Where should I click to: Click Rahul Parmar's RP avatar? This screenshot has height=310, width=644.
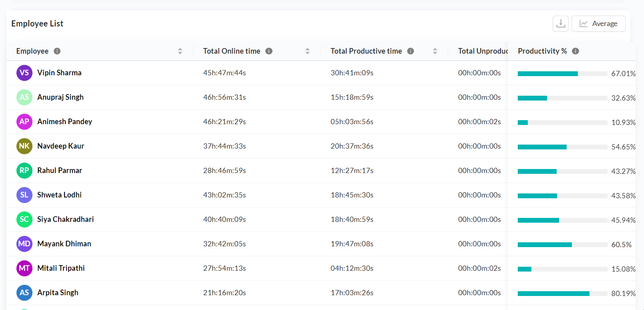click(x=24, y=171)
